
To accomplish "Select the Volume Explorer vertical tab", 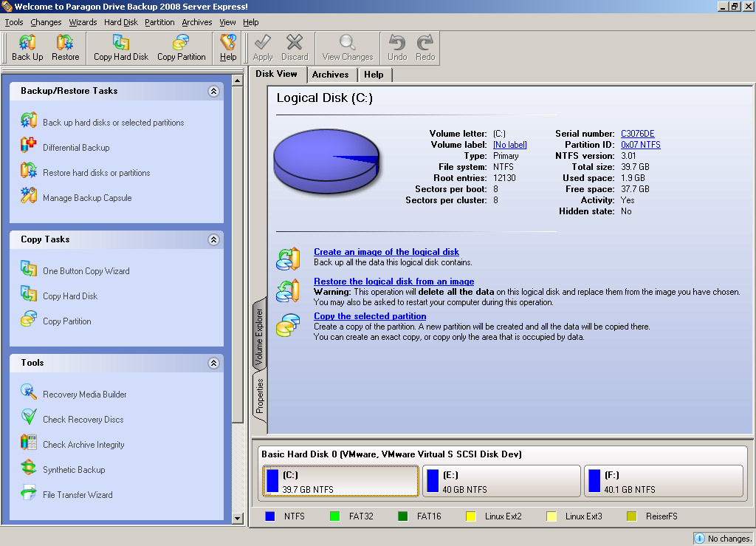I will [259, 337].
